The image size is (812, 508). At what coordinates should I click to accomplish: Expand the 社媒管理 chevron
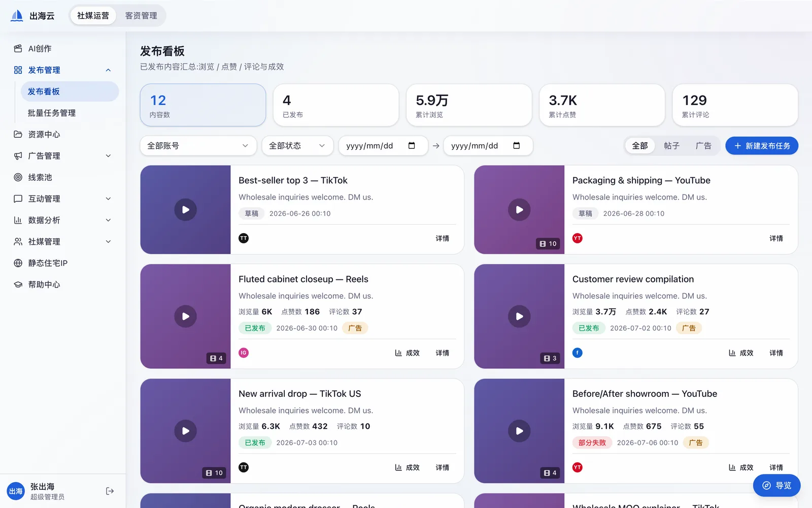point(108,242)
